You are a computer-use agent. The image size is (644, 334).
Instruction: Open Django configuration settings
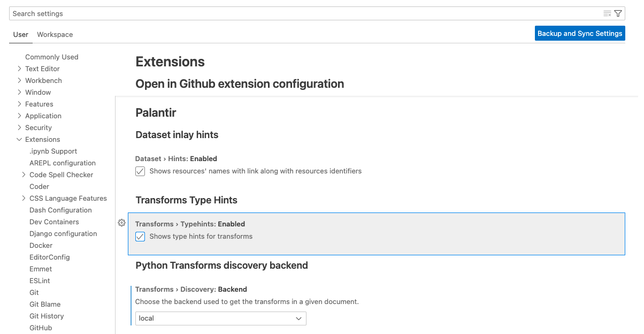click(63, 233)
